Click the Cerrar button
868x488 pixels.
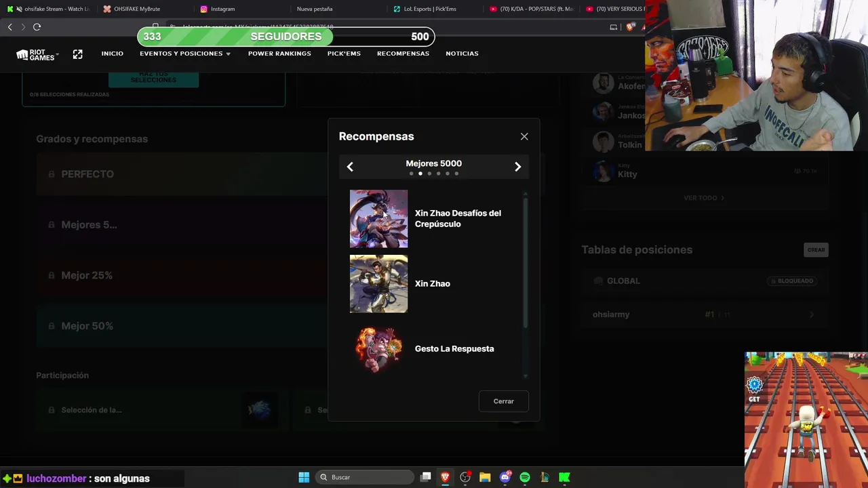(x=503, y=401)
